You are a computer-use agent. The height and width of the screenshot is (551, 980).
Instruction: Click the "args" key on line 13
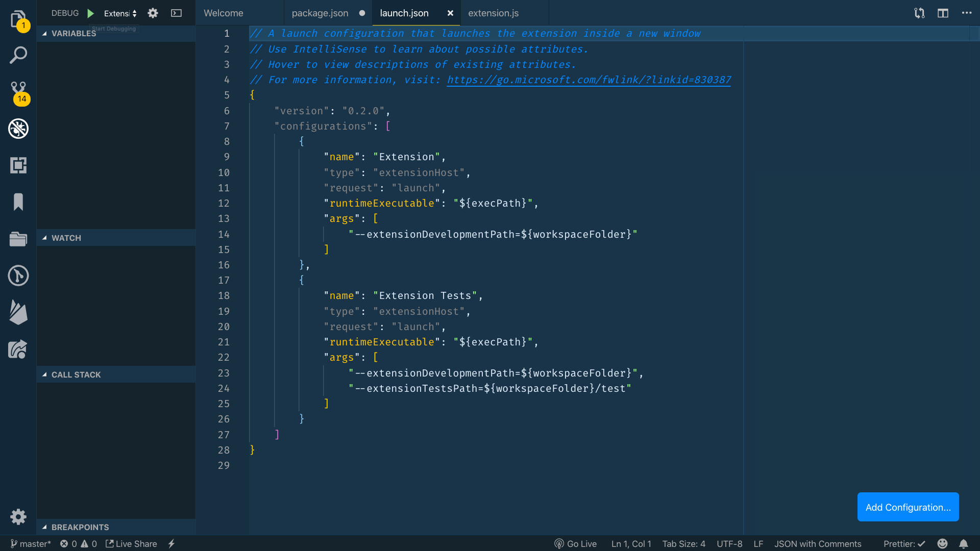click(341, 218)
